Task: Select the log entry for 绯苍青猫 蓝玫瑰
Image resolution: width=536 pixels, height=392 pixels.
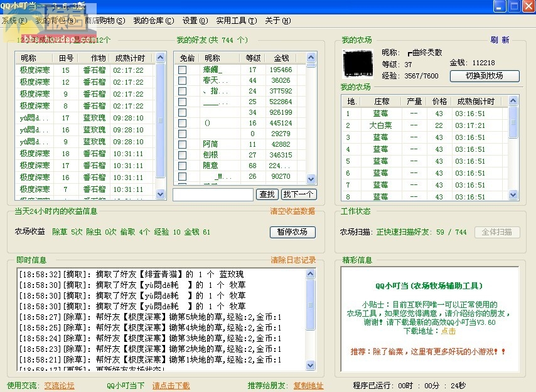Action: (x=131, y=274)
